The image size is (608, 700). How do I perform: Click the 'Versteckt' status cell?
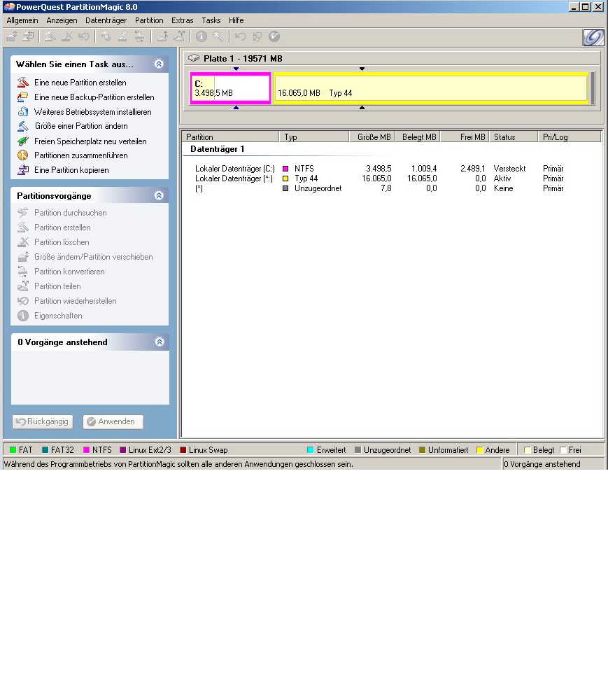509,169
